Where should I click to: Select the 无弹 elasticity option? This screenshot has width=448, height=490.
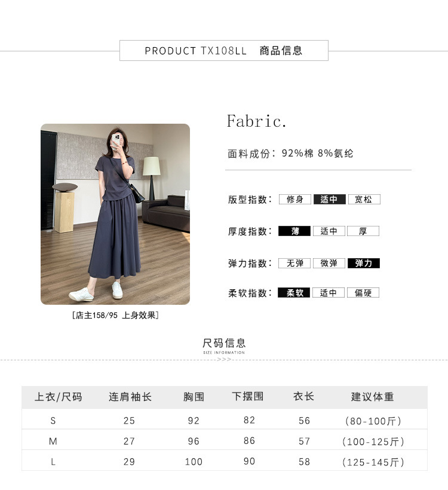(294, 263)
